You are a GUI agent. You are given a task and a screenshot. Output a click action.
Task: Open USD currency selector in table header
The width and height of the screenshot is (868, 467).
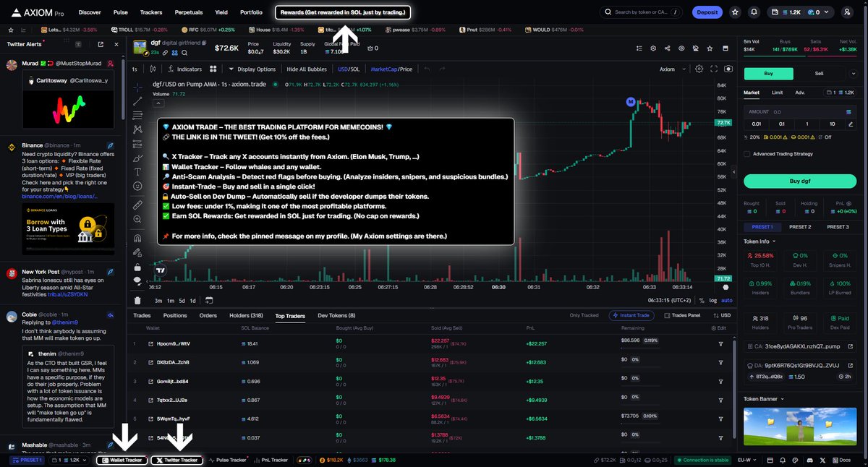(x=720, y=316)
